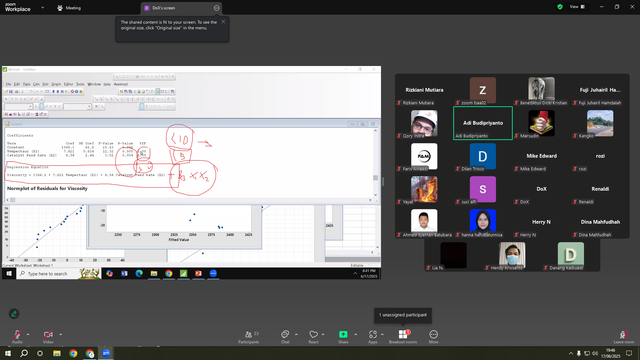Click PowerPoint icon in shared screen taskbar
This screenshot has height=360, width=640.
pyautogui.click(x=198, y=273)
